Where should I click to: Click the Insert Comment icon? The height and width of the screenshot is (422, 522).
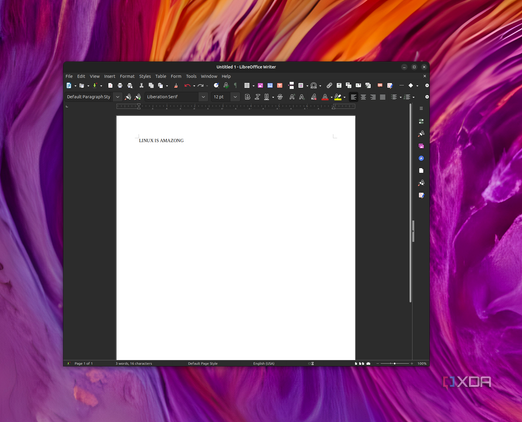pyautogui.click(x=380, y=86)
